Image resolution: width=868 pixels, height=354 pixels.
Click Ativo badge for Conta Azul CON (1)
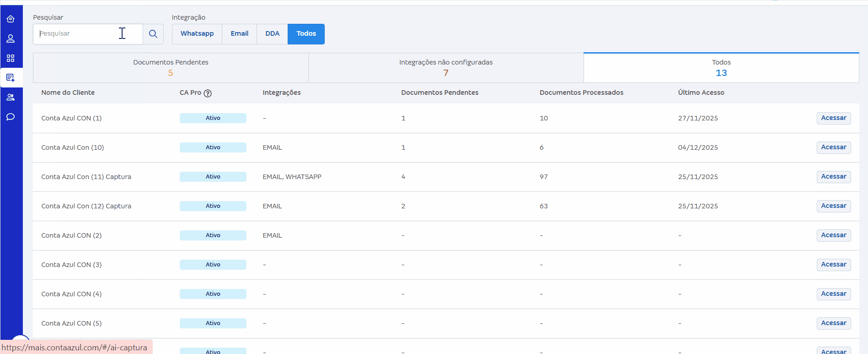pyautogui.click(x=213, y=118)
